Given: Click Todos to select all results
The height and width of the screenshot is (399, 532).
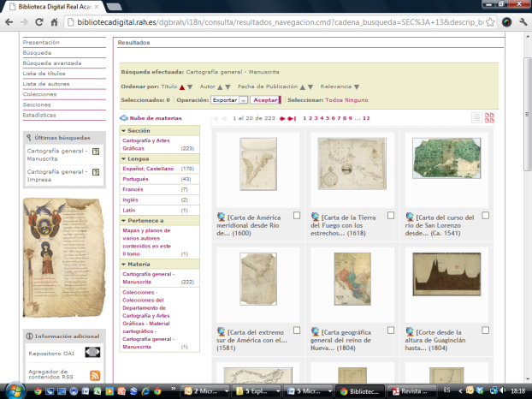Looking at the screenshot, I should [x=334, y=100].
